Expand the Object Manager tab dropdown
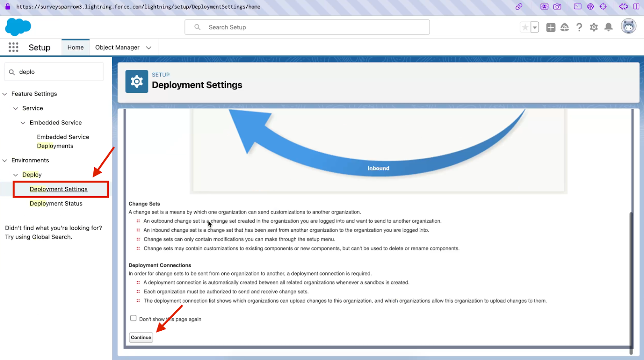Screen dimensions: 644x360 coord(149,47)
